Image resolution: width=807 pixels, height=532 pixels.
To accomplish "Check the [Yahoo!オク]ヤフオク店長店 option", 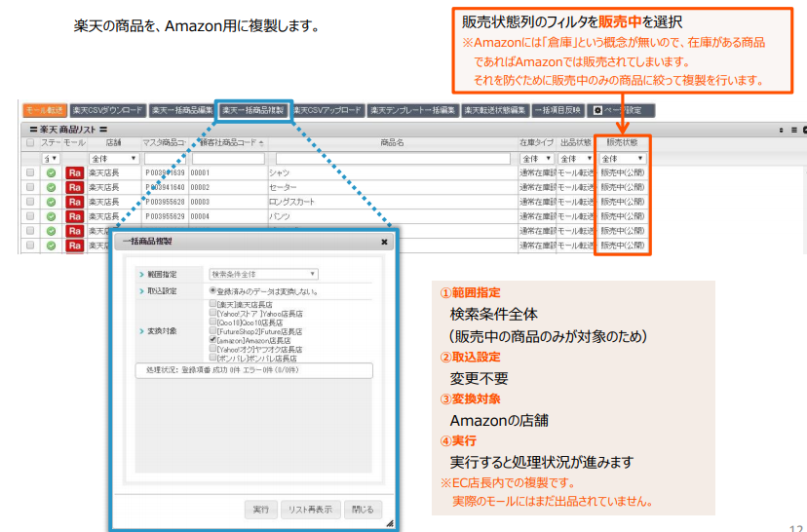I will (212, 348).
